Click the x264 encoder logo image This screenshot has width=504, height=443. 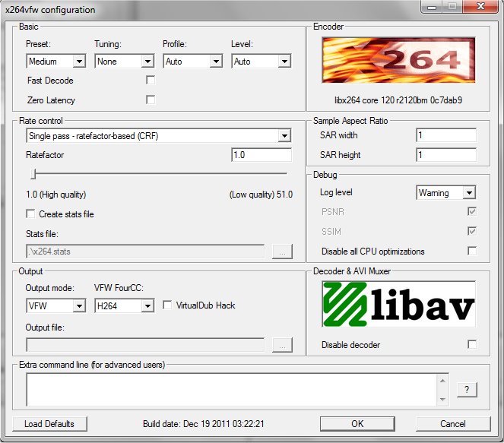pos(398,60)
